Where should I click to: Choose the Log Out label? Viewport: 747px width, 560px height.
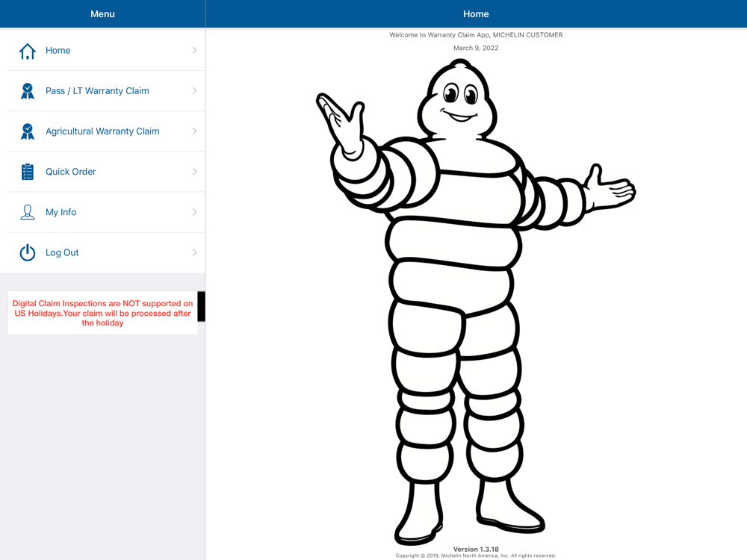pos(62,253)
